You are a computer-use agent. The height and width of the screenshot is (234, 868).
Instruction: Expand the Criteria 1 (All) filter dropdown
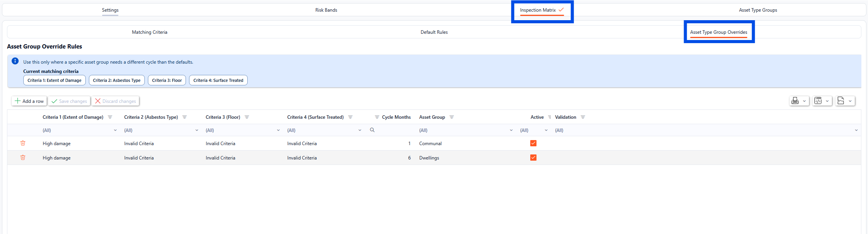[115, 130]
